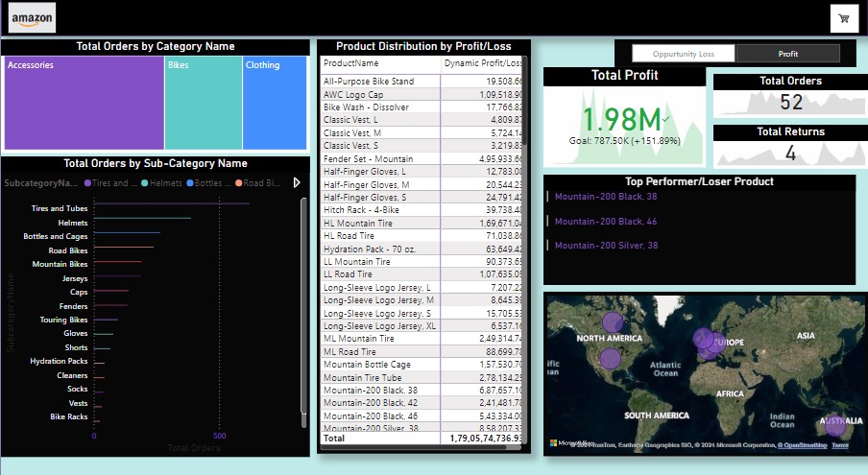Select Mountain-200 Black, 38 top performer
The width and height of the screenshot is (868, 475).
coord(606,197)
